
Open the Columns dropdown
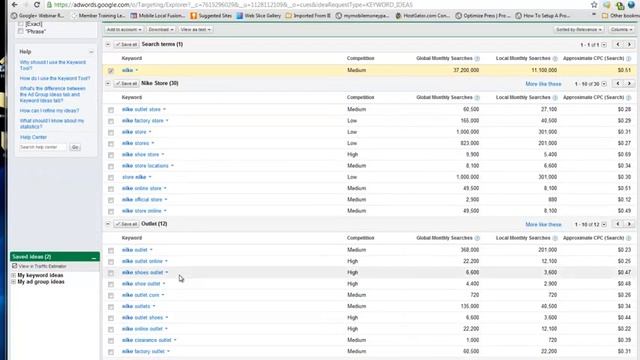(621, 29)
